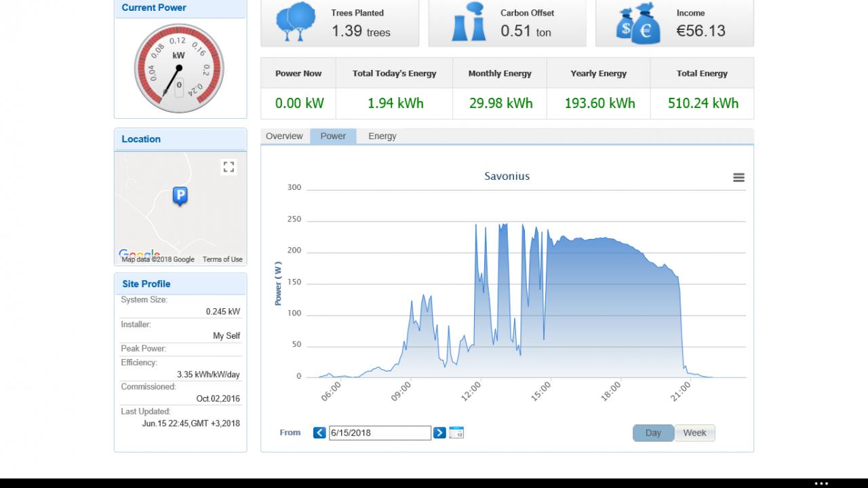Click the Efficiency value 3.35 kWh/kW/day
This screenshot has height=488, width=868.
point(208,375)
